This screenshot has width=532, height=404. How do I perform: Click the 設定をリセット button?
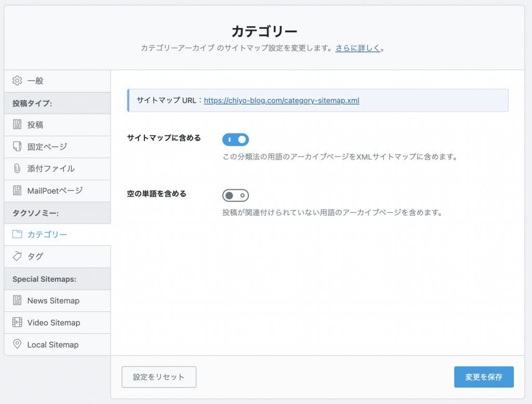(x=159, y=377)
